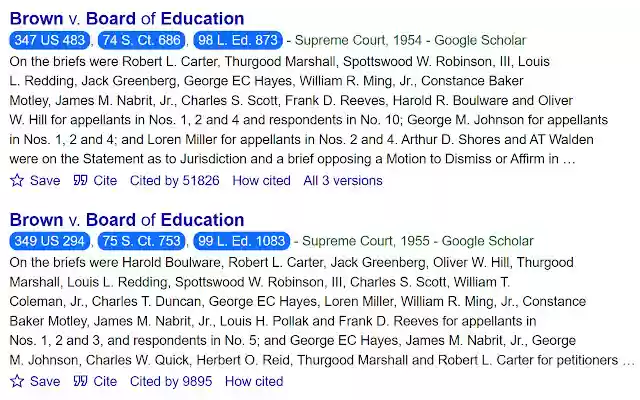Click the star icon on the 1954 result

click(17, 181)
